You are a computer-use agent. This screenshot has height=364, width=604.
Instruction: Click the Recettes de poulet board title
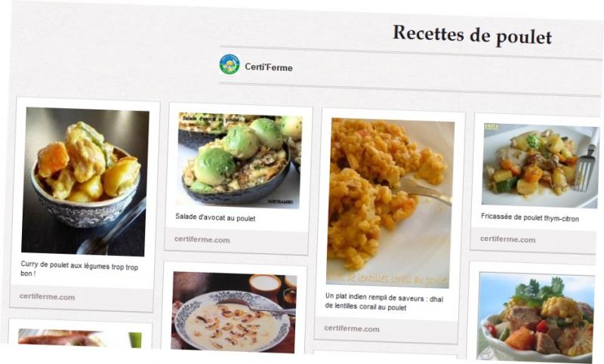coord(473,35)
